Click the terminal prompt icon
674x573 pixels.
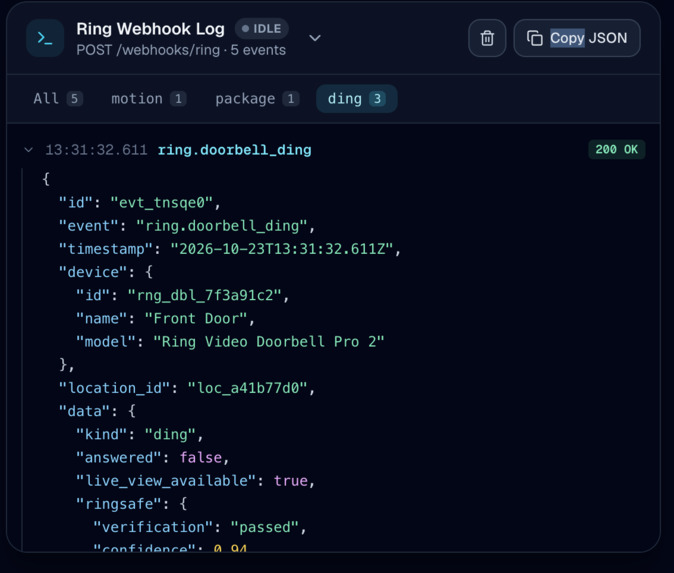tap(45, 38)
